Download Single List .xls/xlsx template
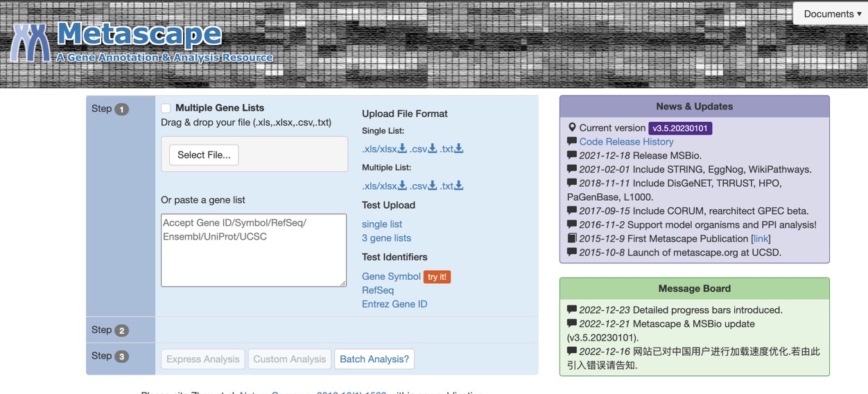This screenshot has height=394, width=868. 384,149
